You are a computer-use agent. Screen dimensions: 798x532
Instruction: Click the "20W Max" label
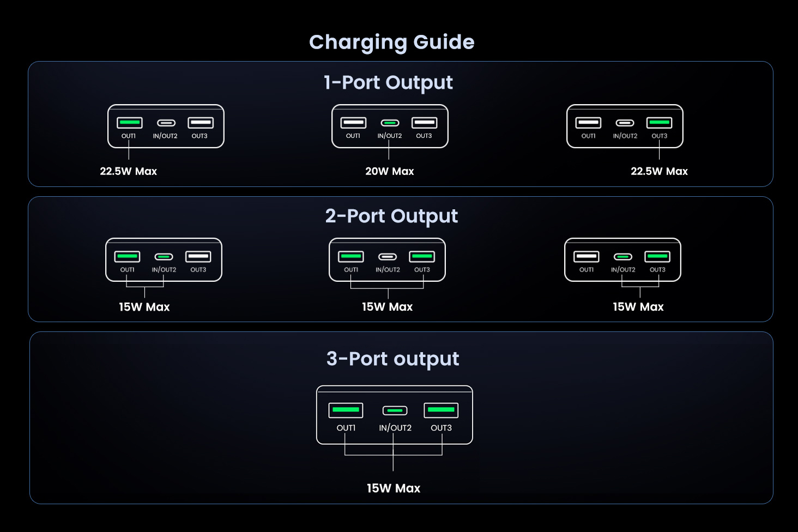389,171
